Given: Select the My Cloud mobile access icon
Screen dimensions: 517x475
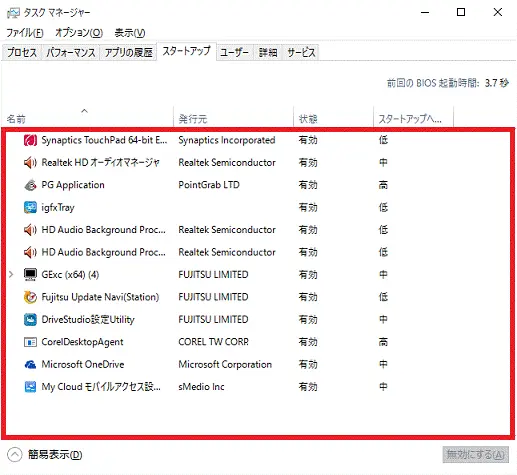Looking at the screenshot, I should 30,387.
